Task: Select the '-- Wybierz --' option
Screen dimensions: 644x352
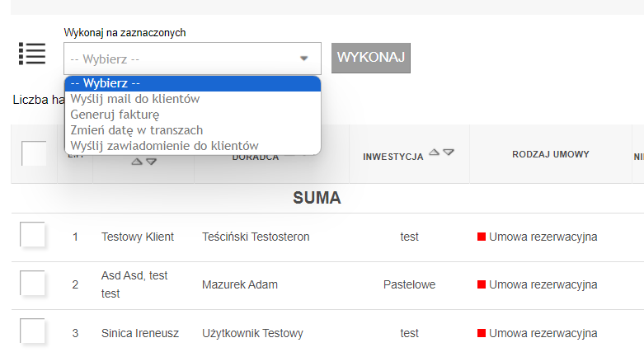Action: point(193,83)
